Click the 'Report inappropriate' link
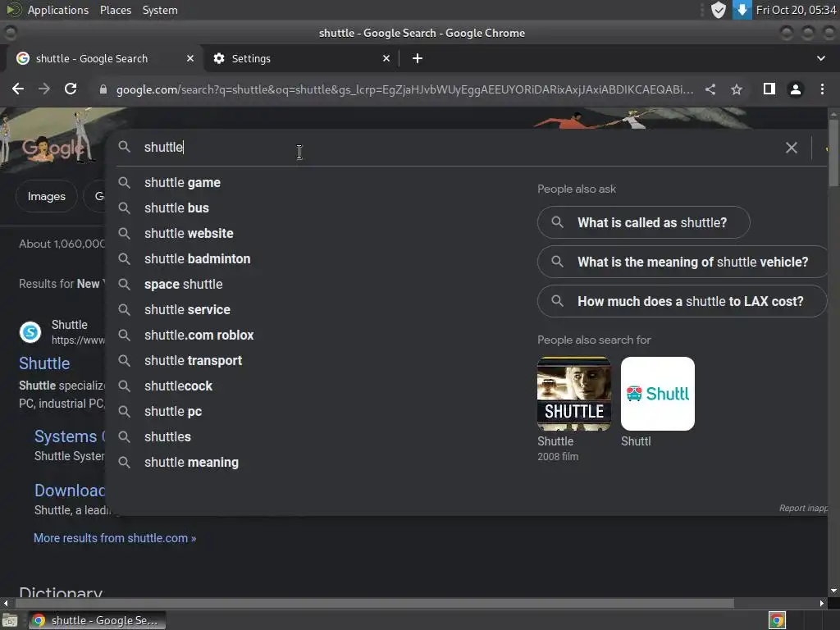 (803, 508)
